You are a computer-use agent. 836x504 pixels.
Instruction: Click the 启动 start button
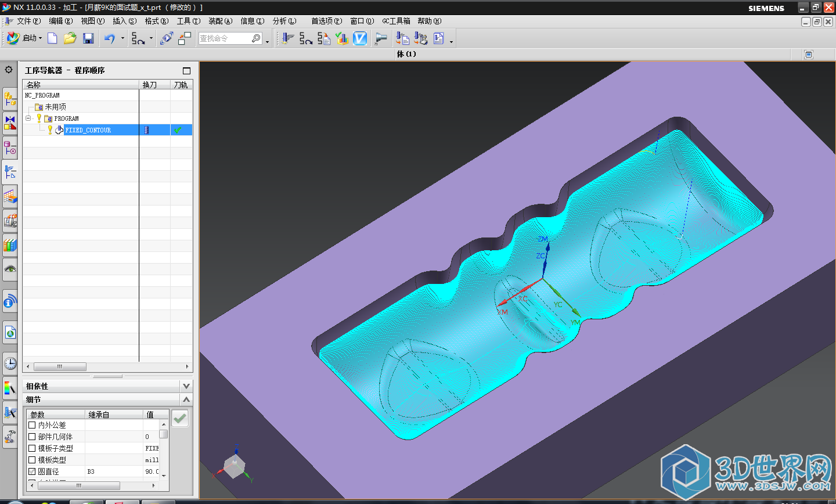point(23,38)
